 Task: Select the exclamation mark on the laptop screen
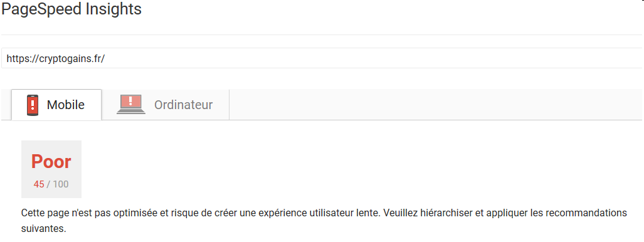click(x=130, y=101)
